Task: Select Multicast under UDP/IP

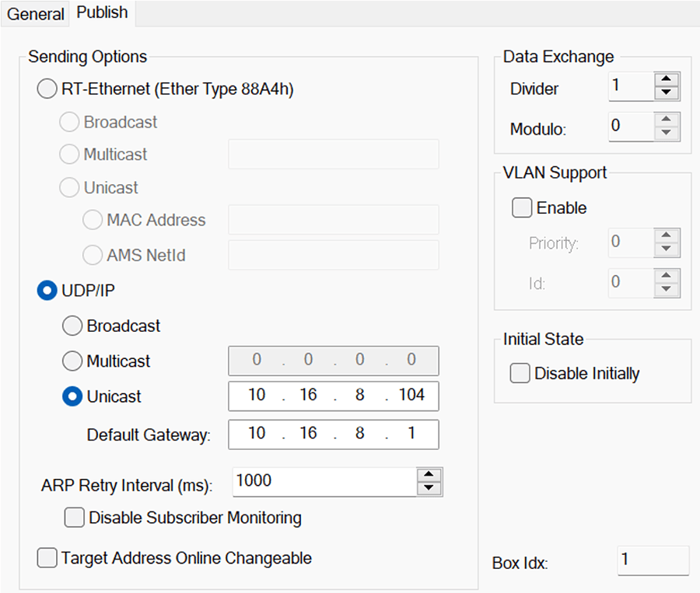Action: pyautogui.click(x=72, y=361)
